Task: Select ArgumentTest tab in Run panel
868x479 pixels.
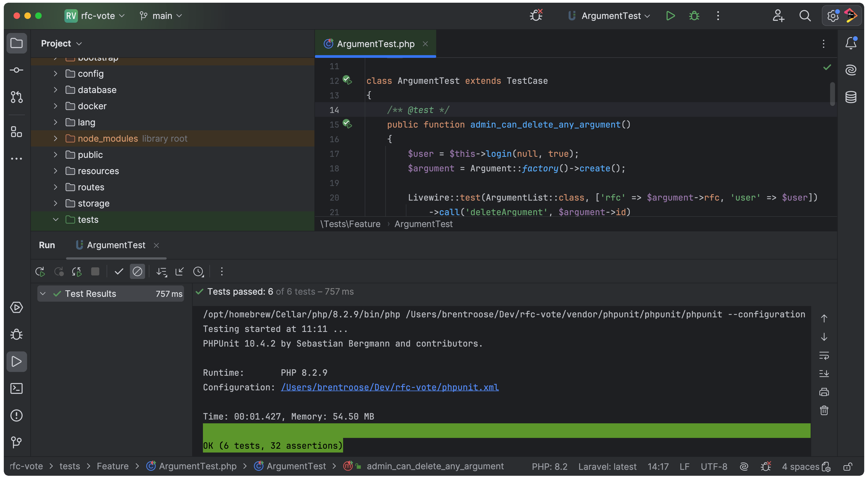Action: 116,245
